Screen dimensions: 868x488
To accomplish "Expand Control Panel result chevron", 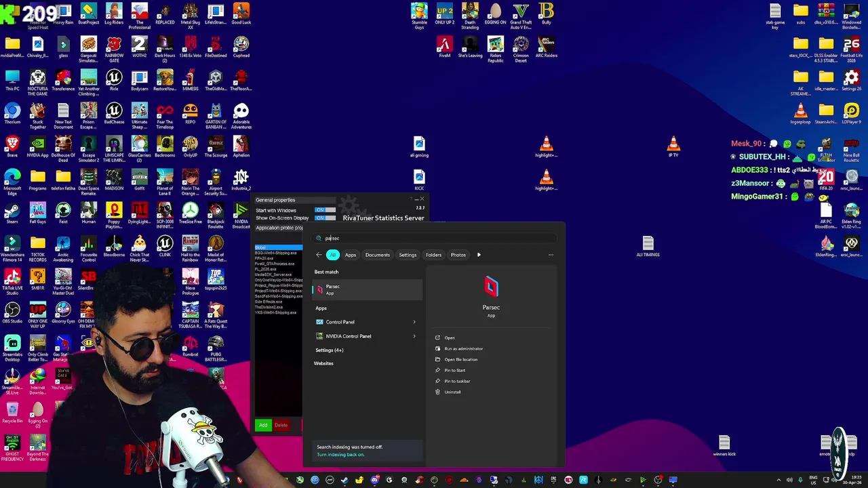I will 414,322.
